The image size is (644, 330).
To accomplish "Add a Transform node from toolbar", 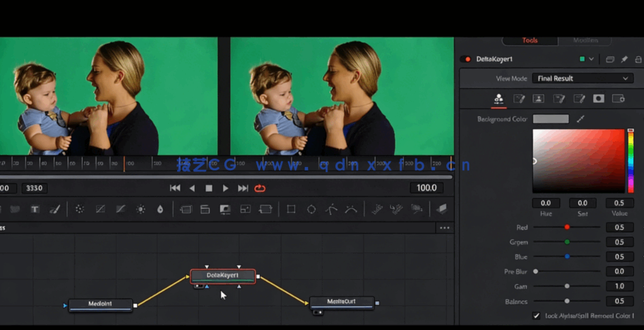I will tap(266, 209).
